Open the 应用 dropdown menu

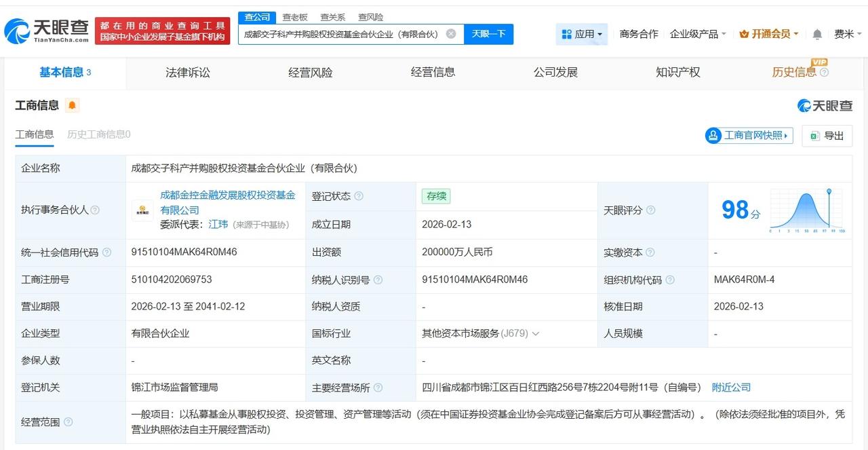(582, 33)
